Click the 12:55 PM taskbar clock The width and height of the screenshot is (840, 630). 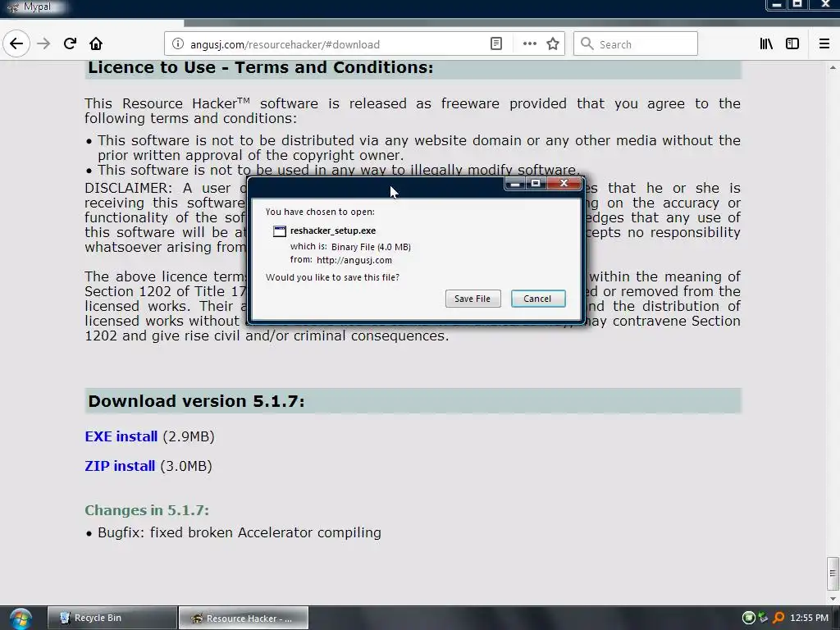(809, 618)
